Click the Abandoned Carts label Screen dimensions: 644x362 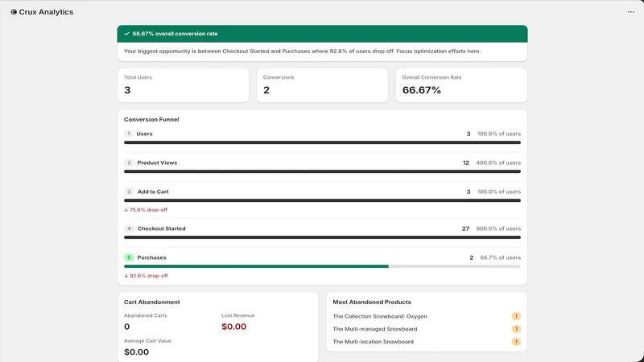(146, 315)
